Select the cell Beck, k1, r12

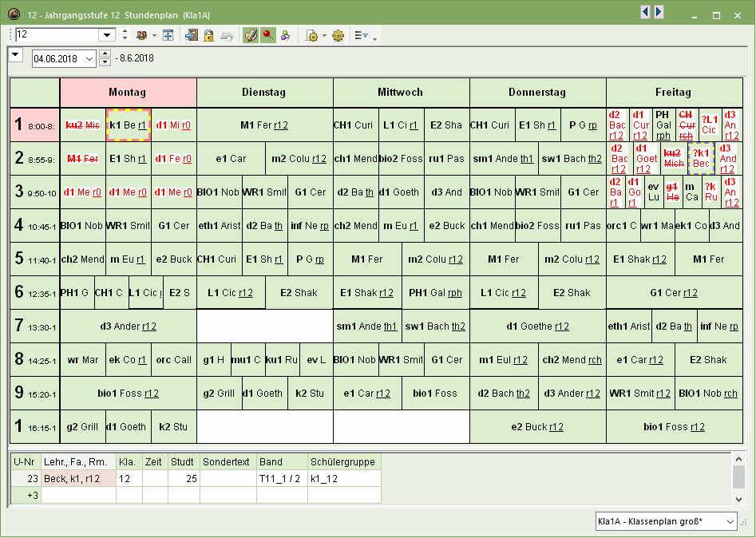pos(78,479)
